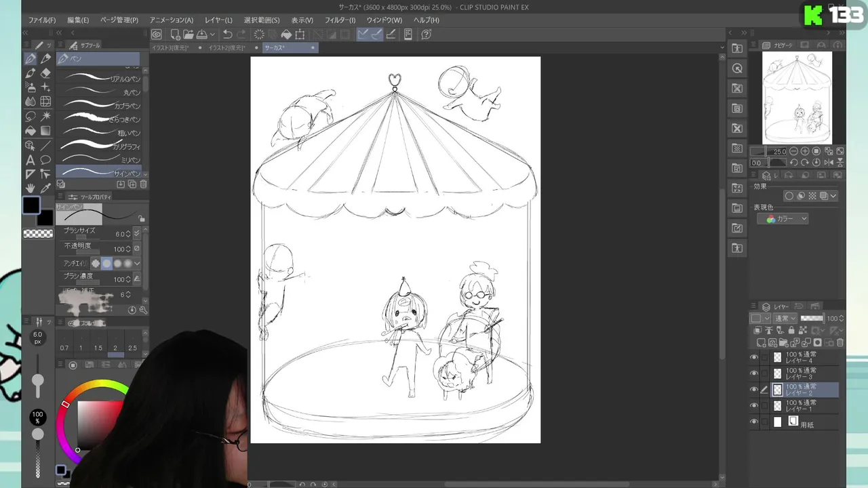Select the Lasso selection tool
The height and width of the screenshot is (488, 868).
31,117
